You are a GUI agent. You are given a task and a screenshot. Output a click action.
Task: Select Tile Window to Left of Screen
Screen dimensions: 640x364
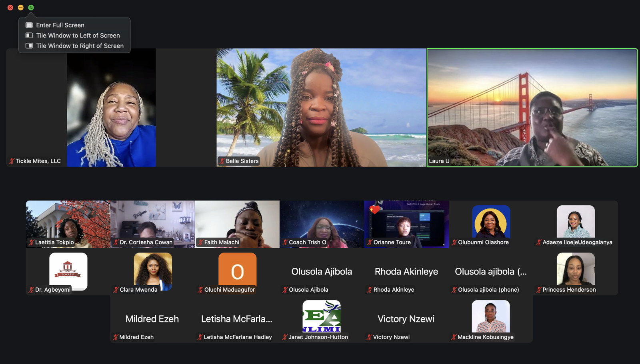[x=78, y=36]
